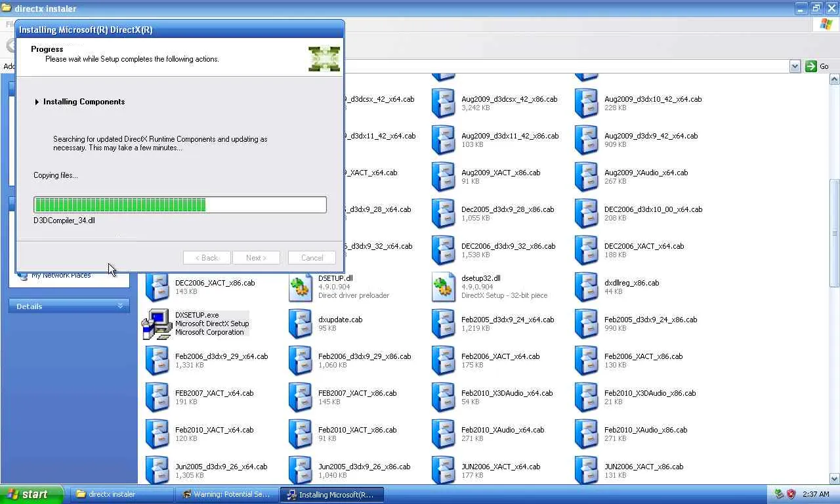Select the Feb2005_d3dx9_24_x86.cab icon
The image size is (840, 504).
[587, 324]
